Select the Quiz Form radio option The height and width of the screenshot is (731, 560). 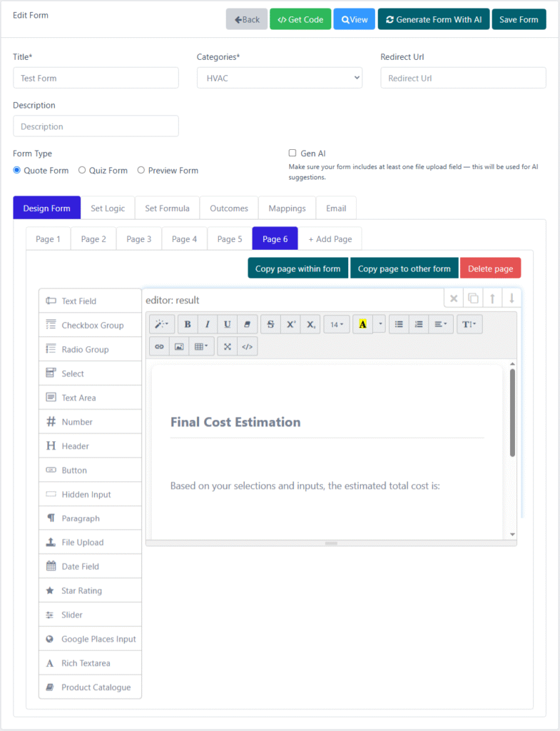coord(82,170)
